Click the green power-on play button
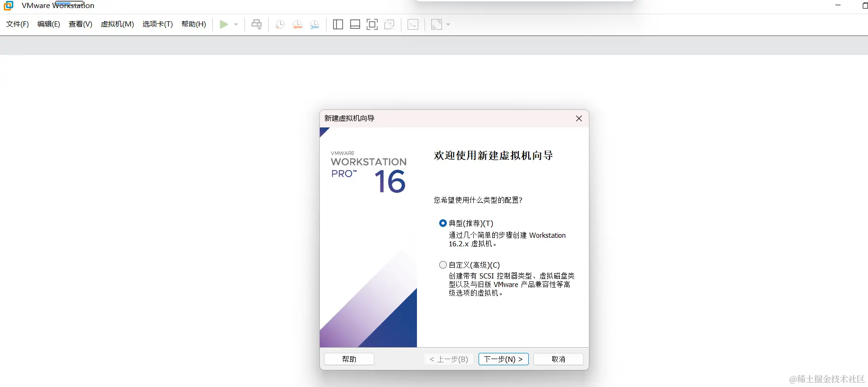Screen dimensions: 868x387 [x=224, y=24]
